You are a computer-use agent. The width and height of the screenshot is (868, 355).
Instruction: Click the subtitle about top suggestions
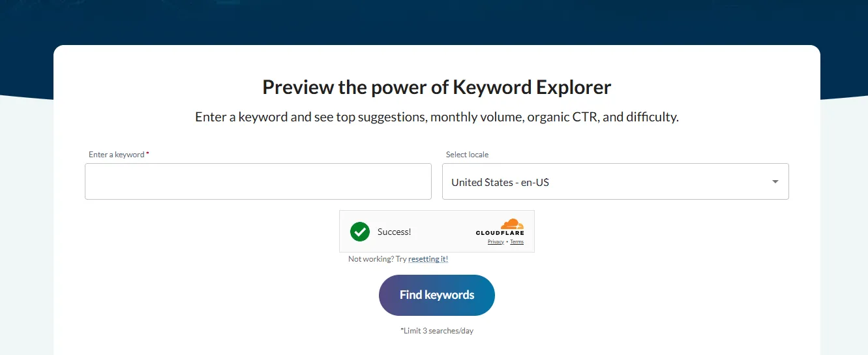[x=436, y=117]
